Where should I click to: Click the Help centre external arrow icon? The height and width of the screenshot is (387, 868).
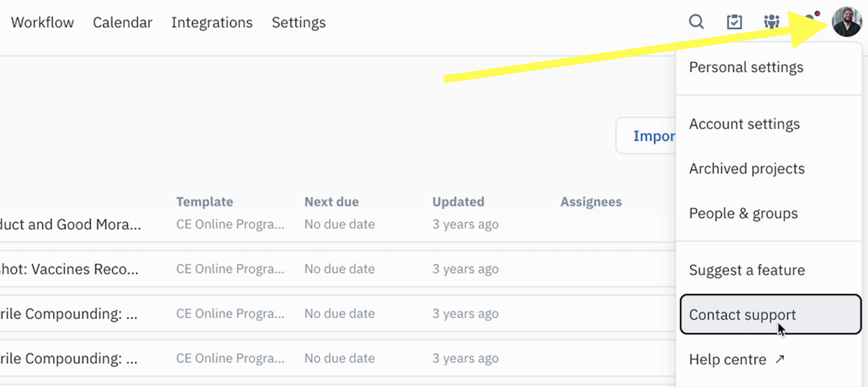point(780,359)
